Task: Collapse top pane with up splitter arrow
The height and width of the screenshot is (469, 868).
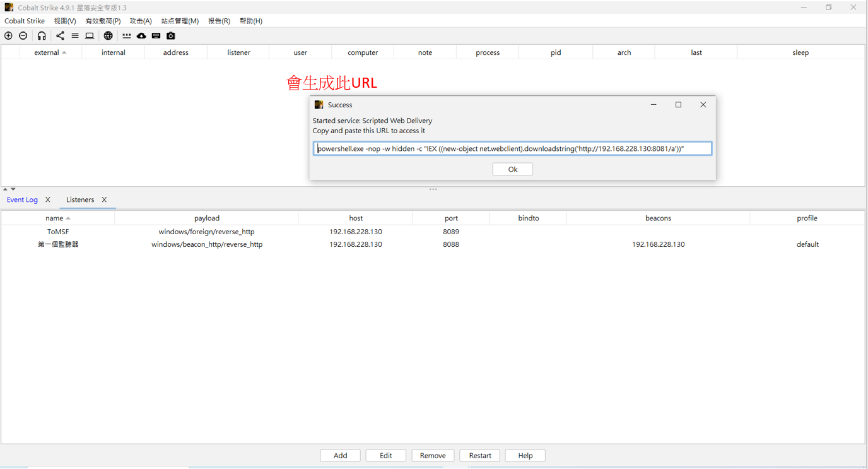Action: tap(5, 189)
